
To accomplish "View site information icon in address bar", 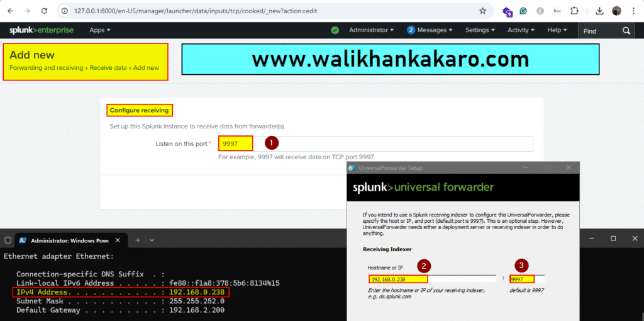I will tap(65, 11).
